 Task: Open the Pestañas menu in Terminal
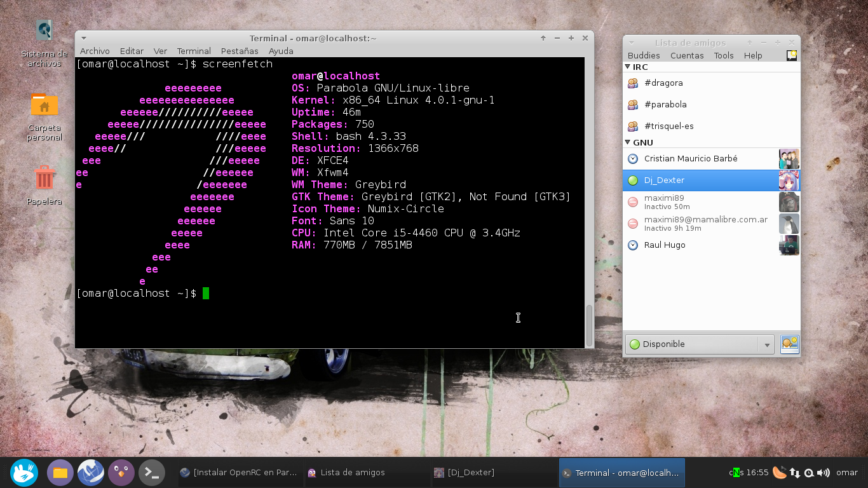(240, 51)
